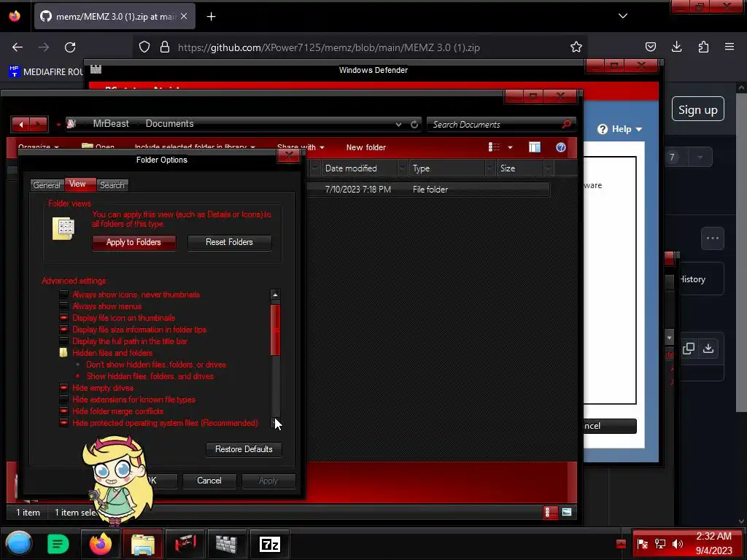747x560 pixels.
Task: Open MEDIAFIRE bookmark in bookmarks bar
Action: (x=46, y=72)
